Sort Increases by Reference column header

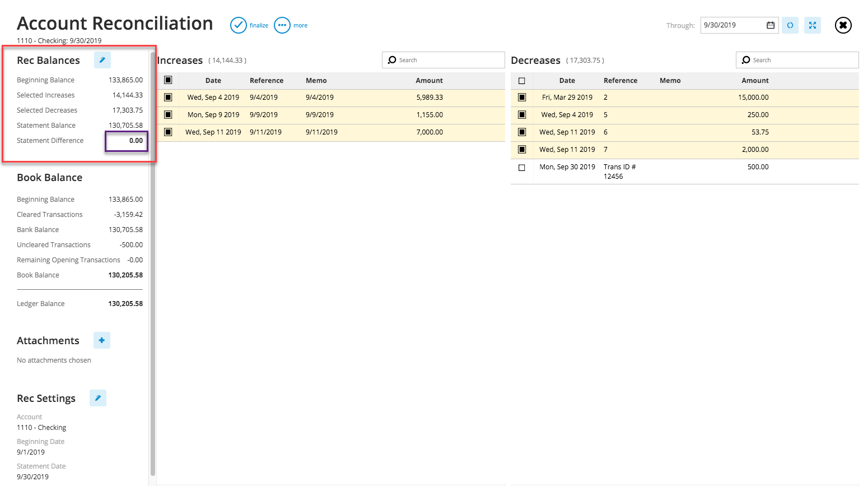[267, 81]
